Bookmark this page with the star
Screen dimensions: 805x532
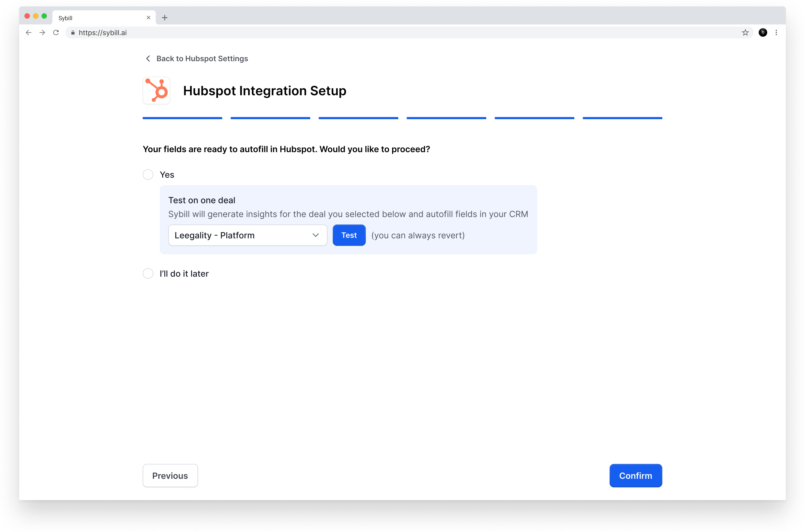click(745, 32)
